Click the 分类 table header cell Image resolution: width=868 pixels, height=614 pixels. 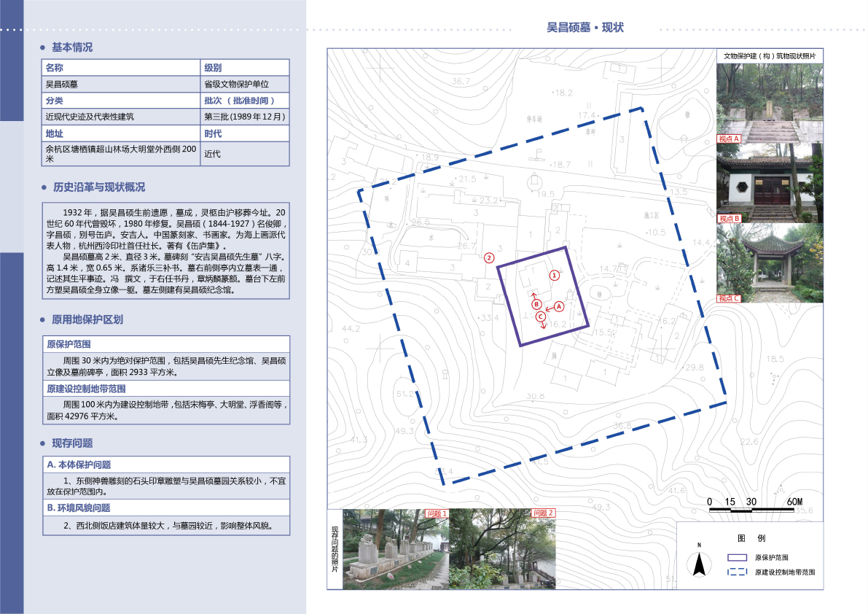tap(121, 101)
